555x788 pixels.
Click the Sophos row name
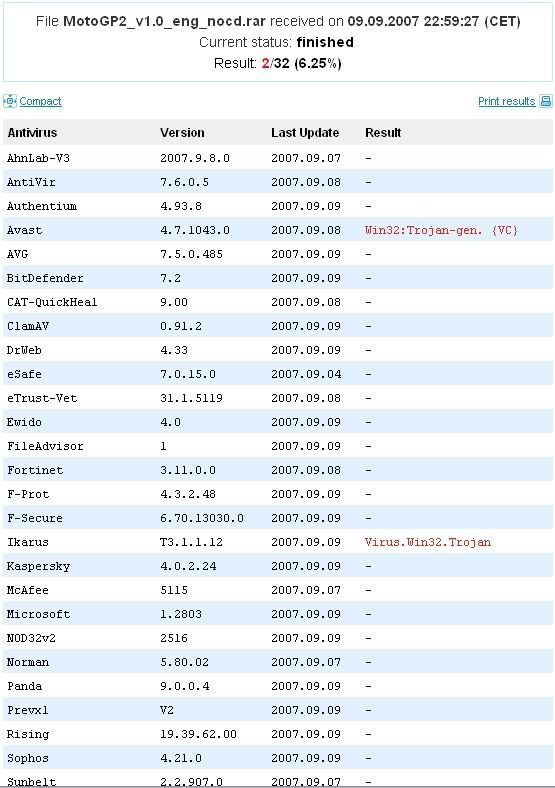tap(28, 758)
